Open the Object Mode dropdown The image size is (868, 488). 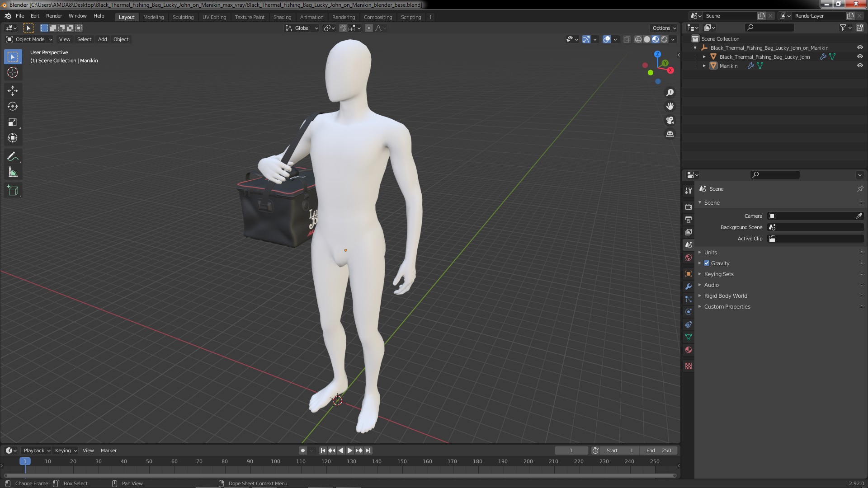coord(30,39)
